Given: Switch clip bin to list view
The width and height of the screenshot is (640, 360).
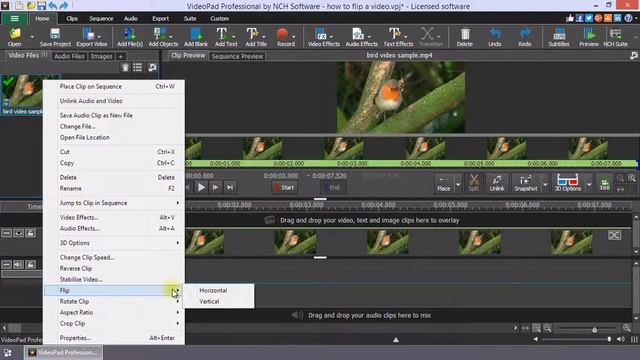Looking at the screenshot, I should pyautogui.click(x=138, y=67).
